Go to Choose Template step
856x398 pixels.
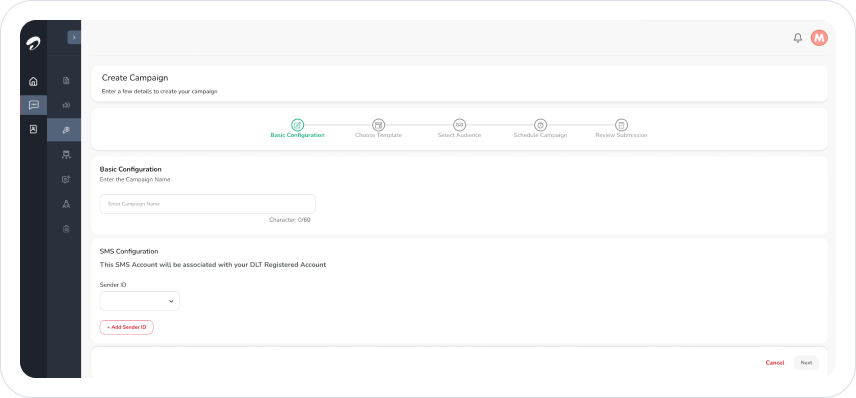(x=378, y=129)
